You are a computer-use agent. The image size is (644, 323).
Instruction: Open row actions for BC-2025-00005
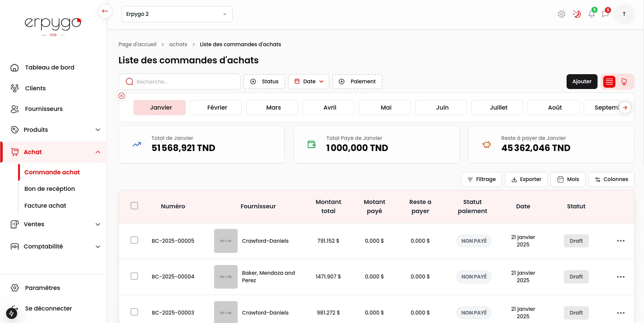tap(620, 241)
